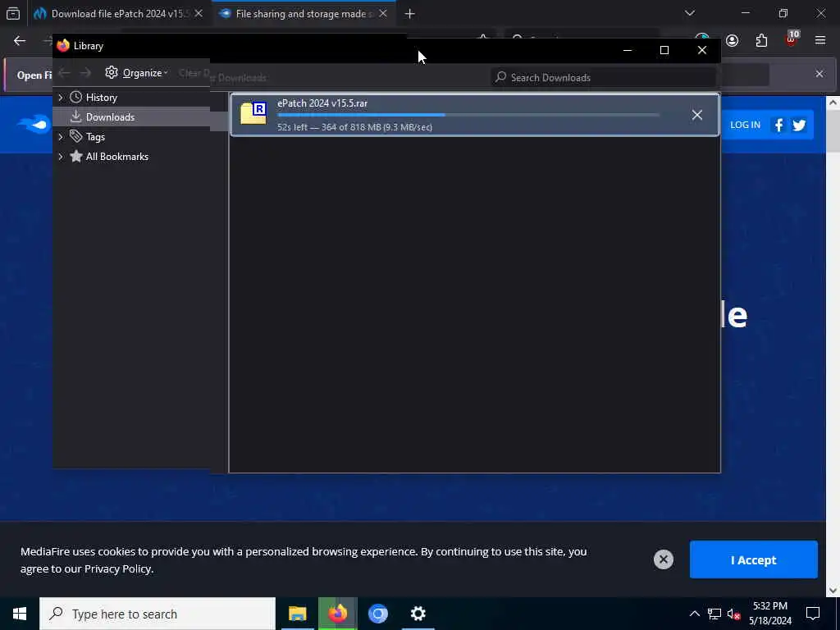The width and height of the screenshot is (840, 630).
Task: Click the network tray icon
Action: tap(714, 614)
